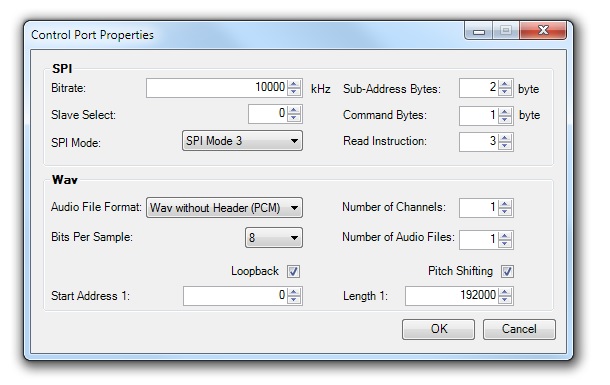Click the Control Port Properties title text
This screenshot has width=610, height=385.
pyautogui.click(x=92, y=35)
